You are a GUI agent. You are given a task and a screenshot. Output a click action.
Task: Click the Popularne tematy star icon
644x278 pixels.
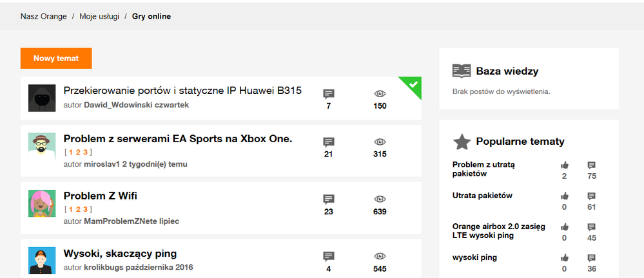pos(462,142)
